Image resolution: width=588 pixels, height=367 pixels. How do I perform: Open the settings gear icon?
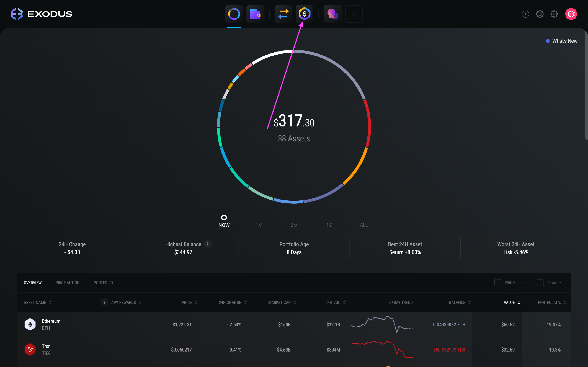tap(554, 14)
